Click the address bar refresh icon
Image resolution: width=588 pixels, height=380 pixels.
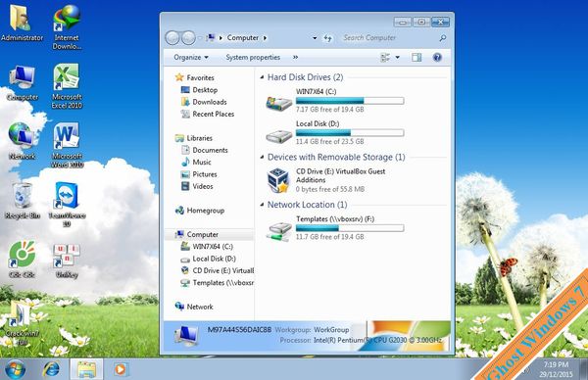tap(328, 38)
